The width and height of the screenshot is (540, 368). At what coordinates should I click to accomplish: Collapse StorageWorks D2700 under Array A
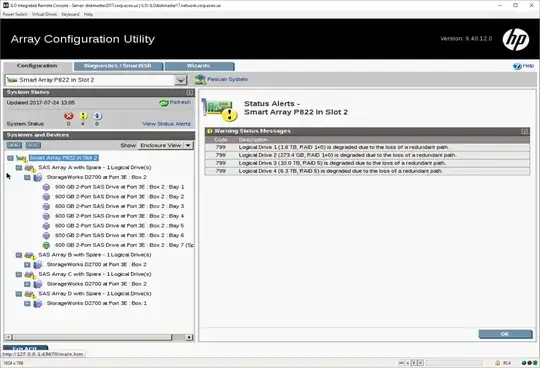(x=27, y=178)
